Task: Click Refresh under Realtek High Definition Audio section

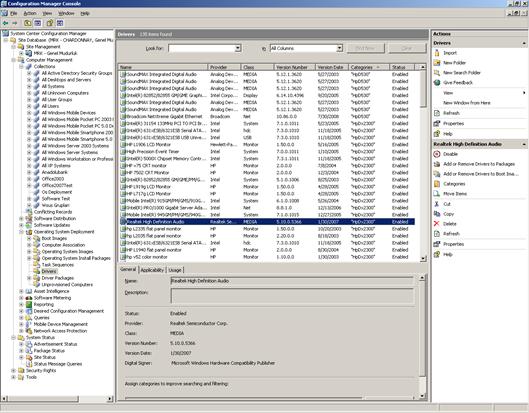Action: pyautogui.click(x=451, y=234)
